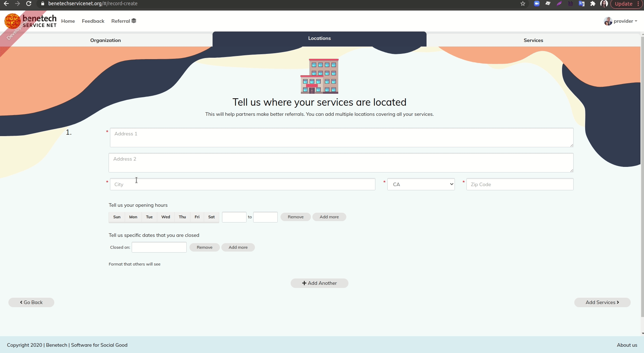Click the page reload icon
Screen dimensions: 644x353
tap(29, 4)
